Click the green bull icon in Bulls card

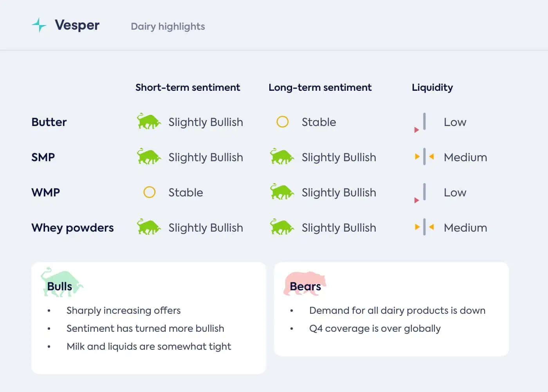tap(62, 282)
